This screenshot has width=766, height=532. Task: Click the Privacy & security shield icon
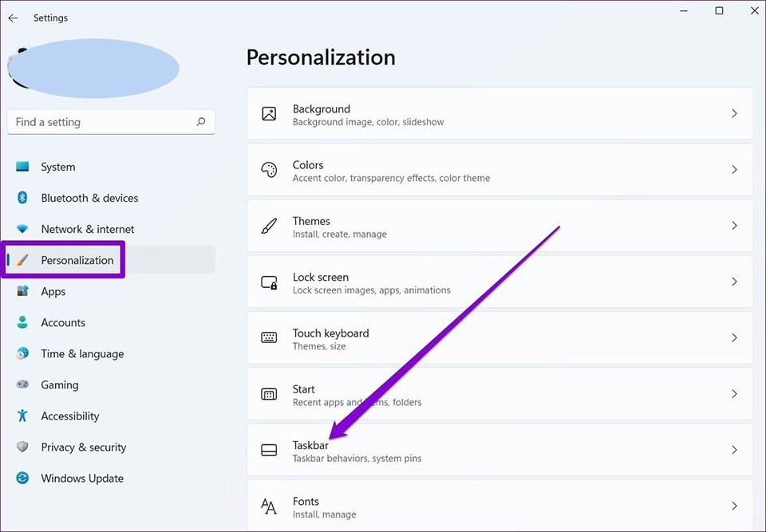tap(22, 447)
